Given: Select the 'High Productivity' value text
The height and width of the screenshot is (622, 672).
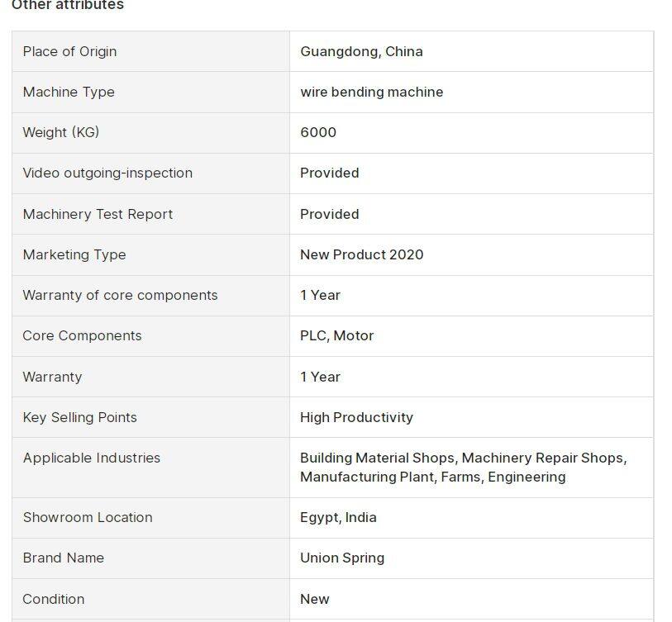Looking at the screenshot, I should [x=356, y=417].
